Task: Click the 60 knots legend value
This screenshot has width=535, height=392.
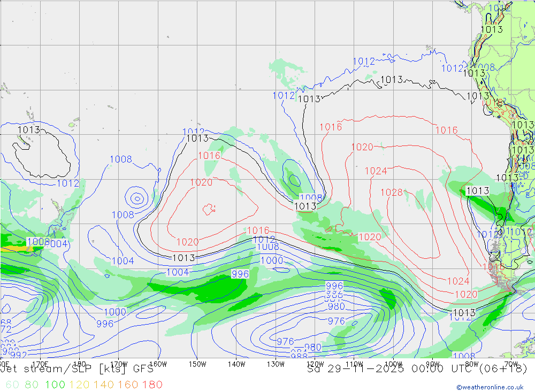Action: pos(12,385)
